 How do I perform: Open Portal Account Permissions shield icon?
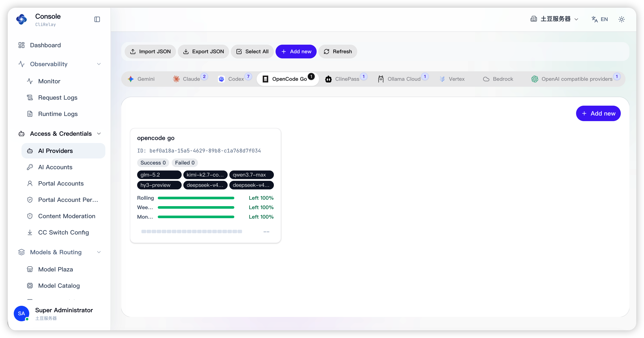tap(30, 200)
